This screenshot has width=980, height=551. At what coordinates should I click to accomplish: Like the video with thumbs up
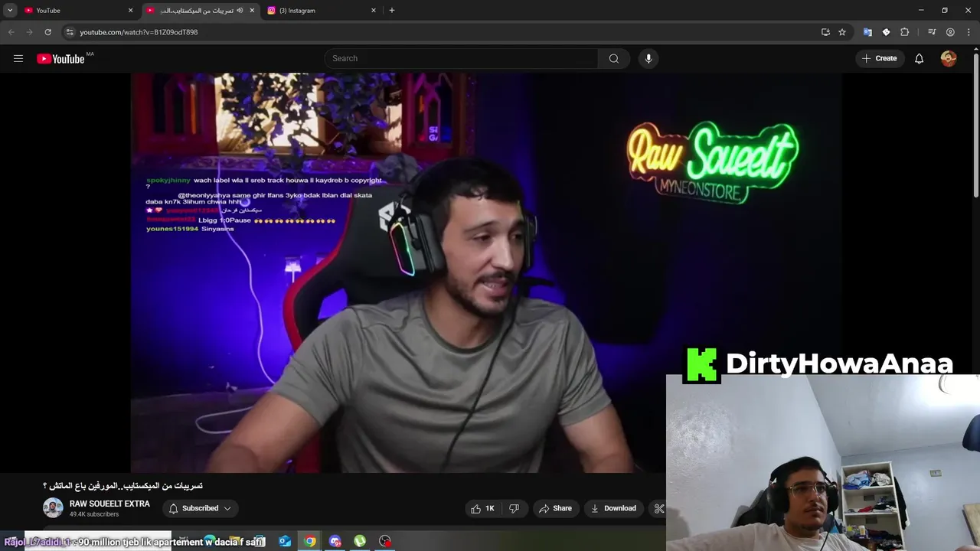coord(482,508)
